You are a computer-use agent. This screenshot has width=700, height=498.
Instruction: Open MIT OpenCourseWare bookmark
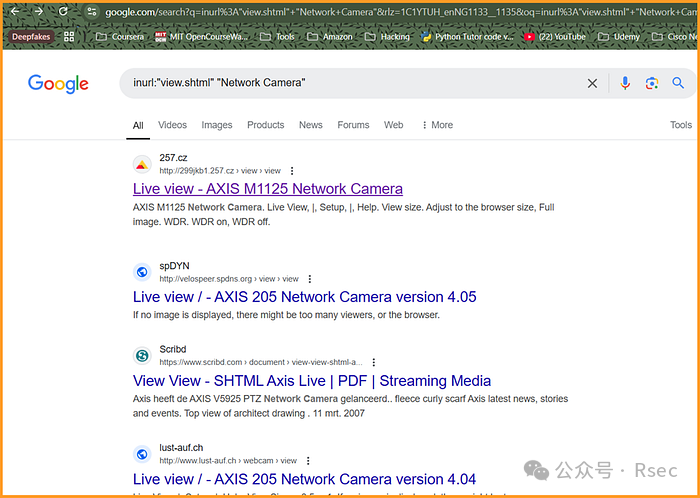click(x=201, y=37)
